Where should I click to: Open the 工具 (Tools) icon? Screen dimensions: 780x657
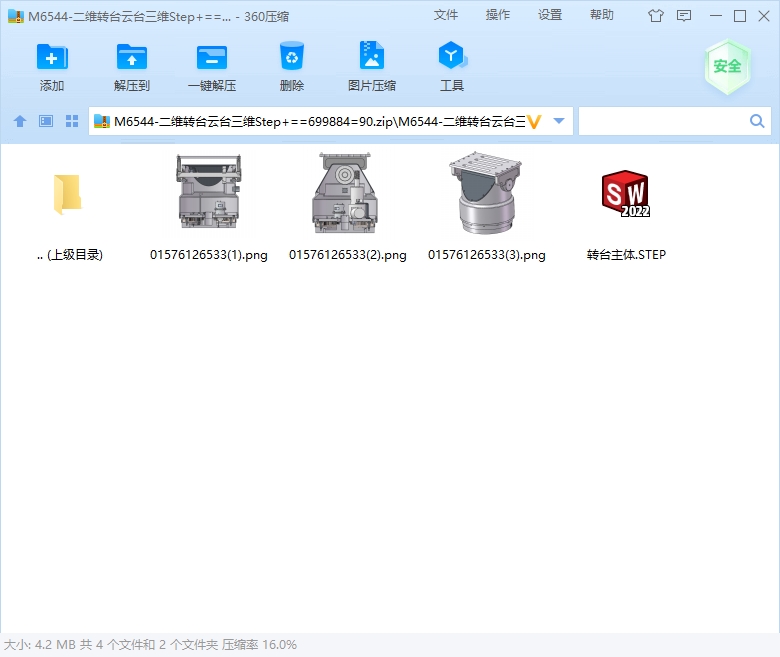[x=452, y=55]
